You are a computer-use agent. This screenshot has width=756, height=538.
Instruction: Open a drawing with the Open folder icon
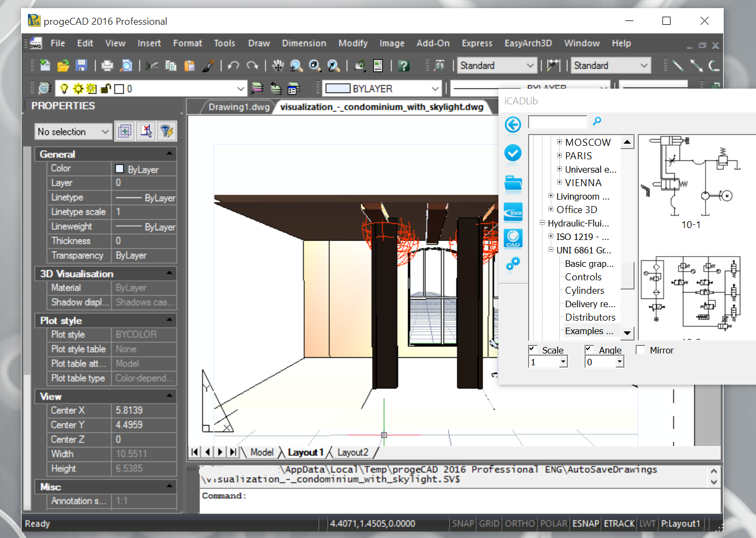[x=63, y=65]
